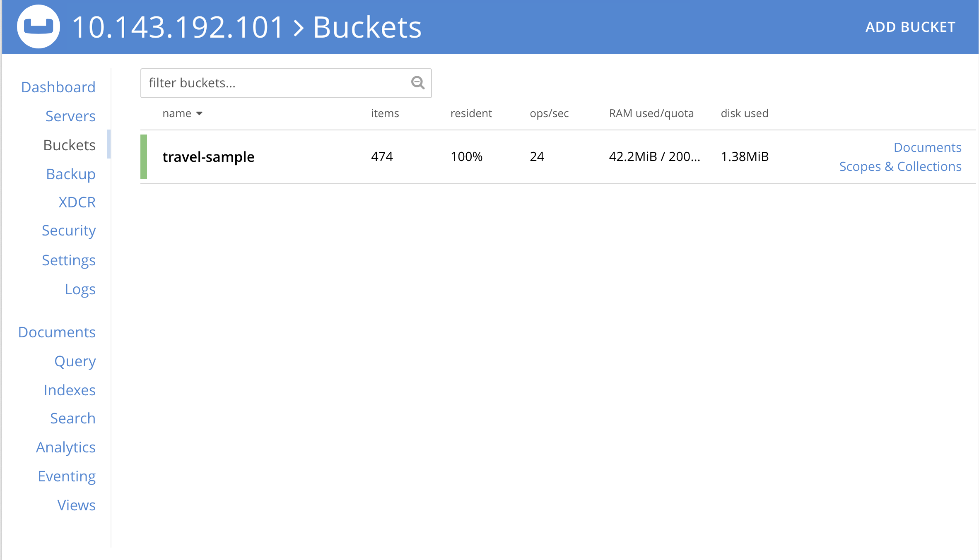Go to Dashboard in sidebar
This screenshot has width=979, height=560.
(x=58, y=87)
